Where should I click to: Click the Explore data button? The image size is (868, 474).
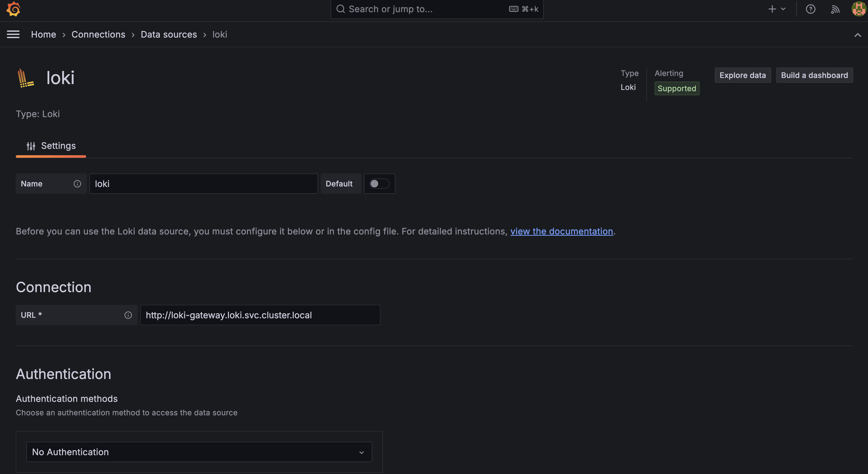coord(743,75)
